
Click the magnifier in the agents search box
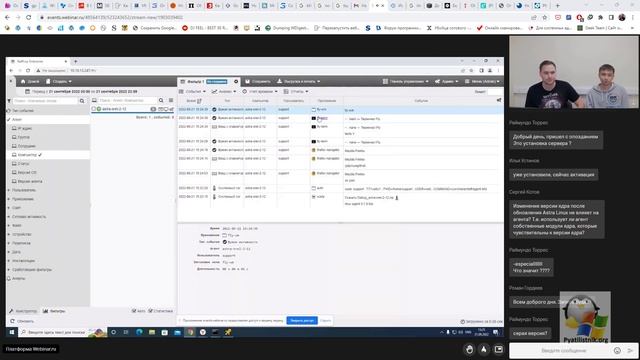(x=161, y=100)
